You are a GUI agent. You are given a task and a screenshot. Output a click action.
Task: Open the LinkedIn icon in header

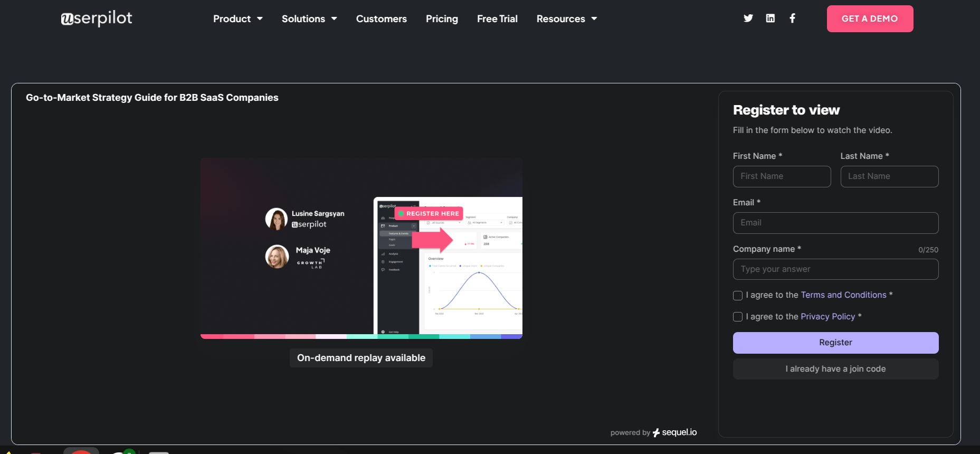click(770, 18)
